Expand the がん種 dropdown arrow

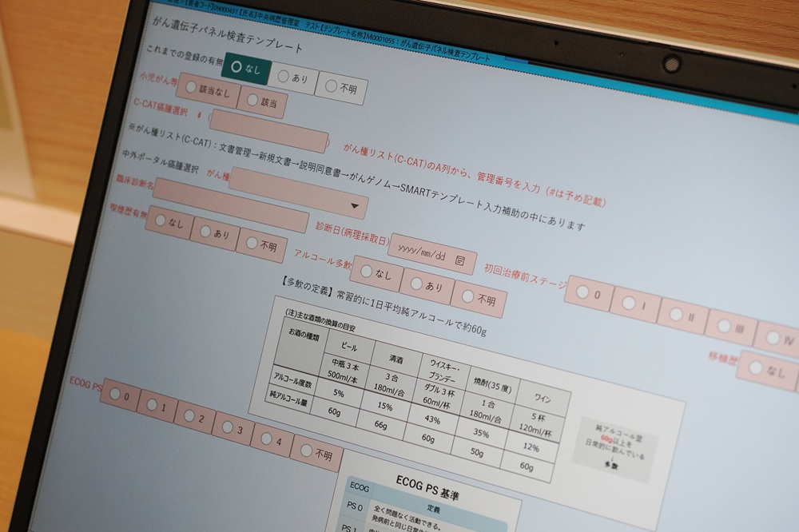click(x=353, y=206)
